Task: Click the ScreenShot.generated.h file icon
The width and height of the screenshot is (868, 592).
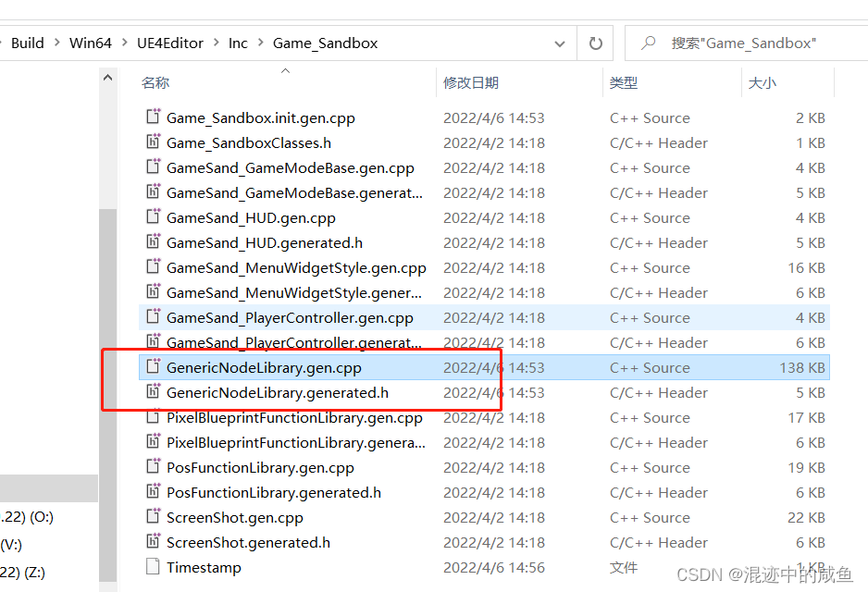Action: point(153,540)
